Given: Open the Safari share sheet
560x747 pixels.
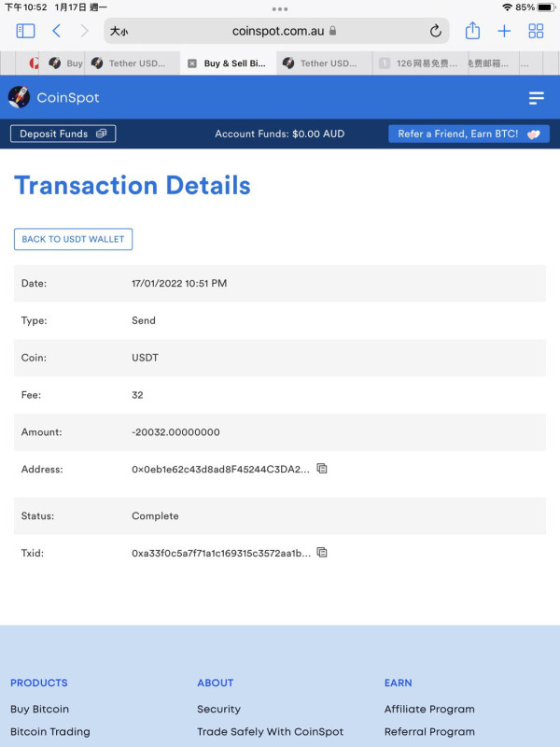Looking at the screenshot, I should click(x=472, y=31).
